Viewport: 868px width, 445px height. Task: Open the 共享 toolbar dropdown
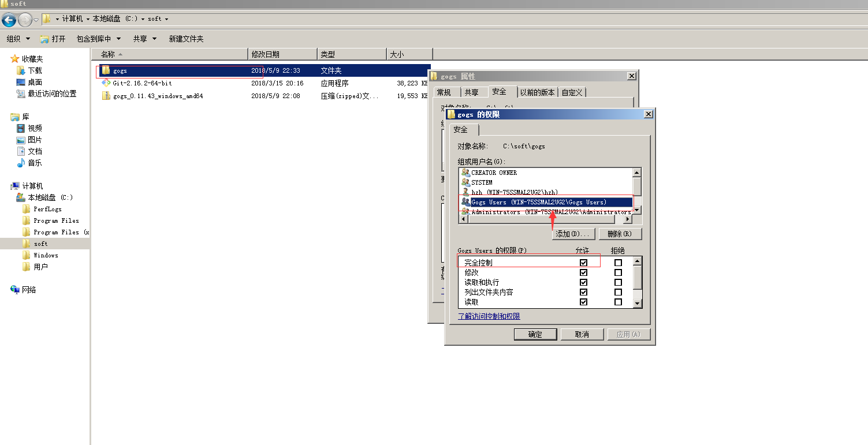tap(144, 39)
